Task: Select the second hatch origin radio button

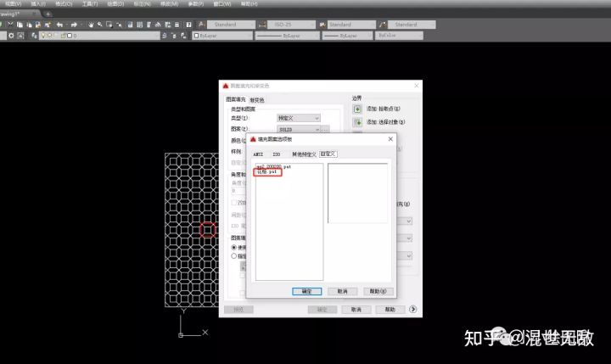Action: coord(234,256)
